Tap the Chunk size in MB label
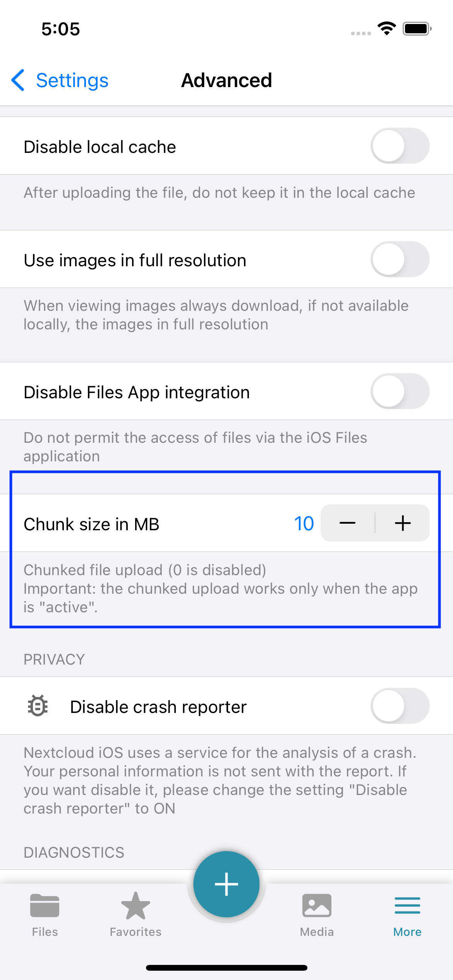 pos(91,524)
